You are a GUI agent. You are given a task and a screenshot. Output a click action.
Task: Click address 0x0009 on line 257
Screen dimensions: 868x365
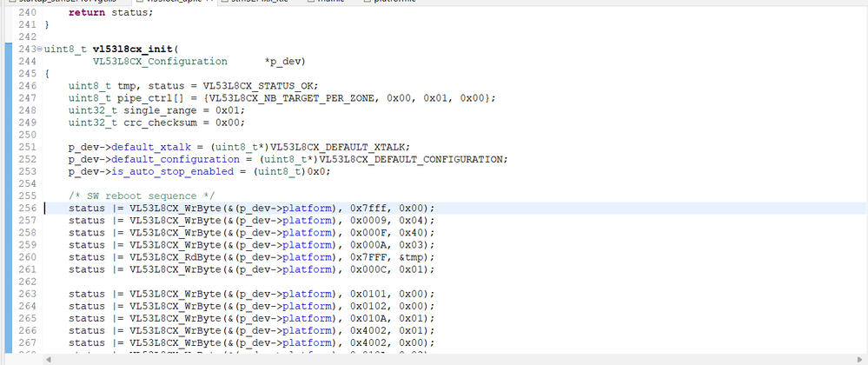368,221
